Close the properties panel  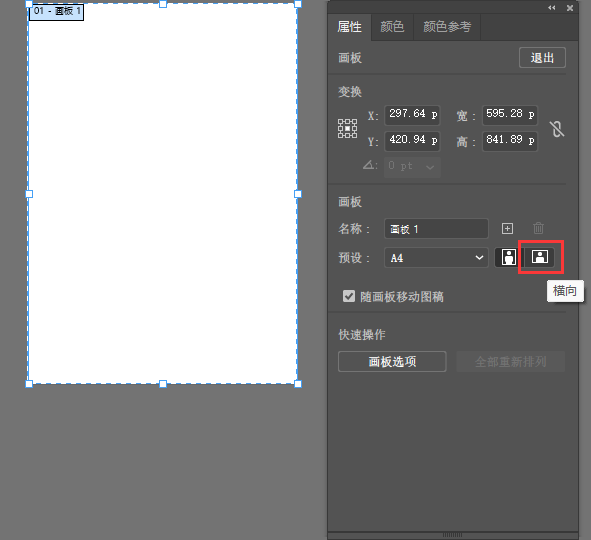[x=570, y=8]
